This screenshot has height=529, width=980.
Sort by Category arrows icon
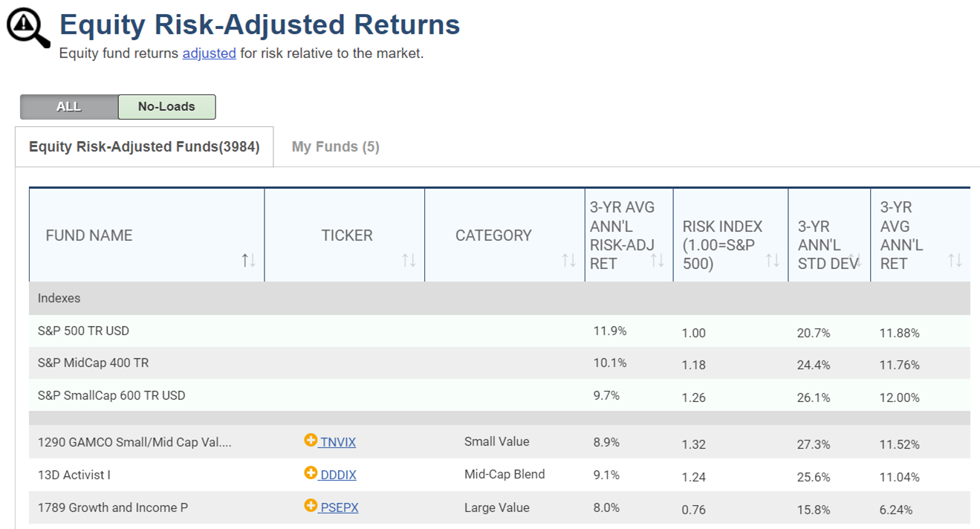[x=568, y=260]
